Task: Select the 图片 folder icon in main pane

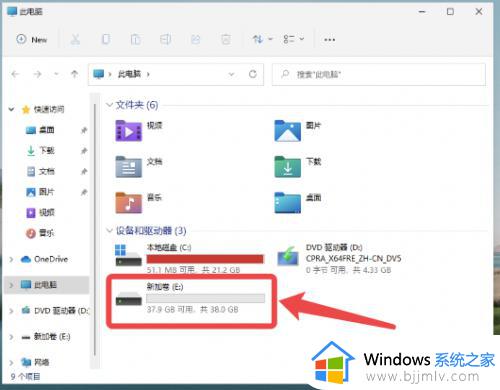Action: pyautogui.click(x=288, y=131)
